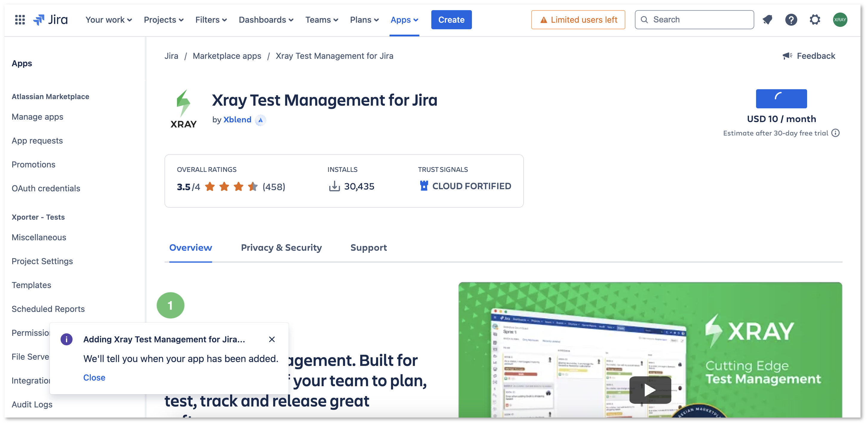Switch to the Support tab
868x425 pixels.
coord(368,247)
